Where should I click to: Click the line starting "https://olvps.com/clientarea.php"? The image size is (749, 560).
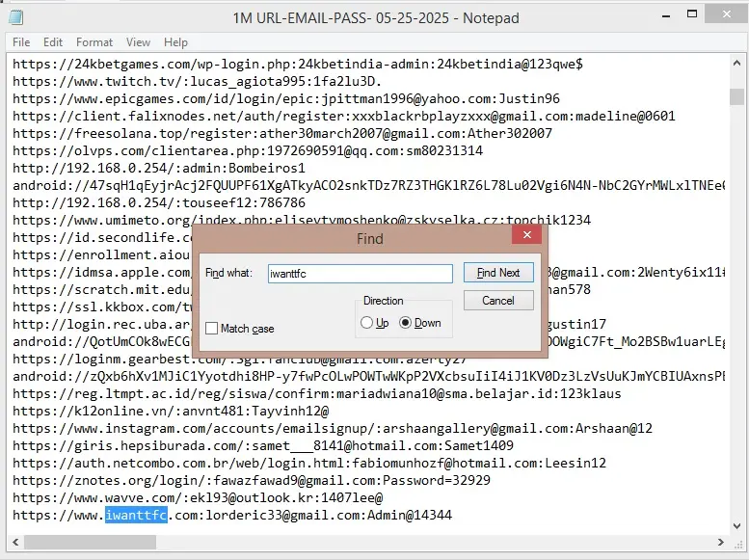248,151
